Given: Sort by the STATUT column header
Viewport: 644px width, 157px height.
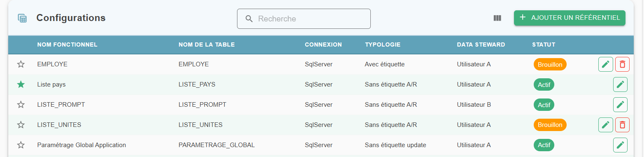Looking at the screenshot, I should (x=544, y=45).
